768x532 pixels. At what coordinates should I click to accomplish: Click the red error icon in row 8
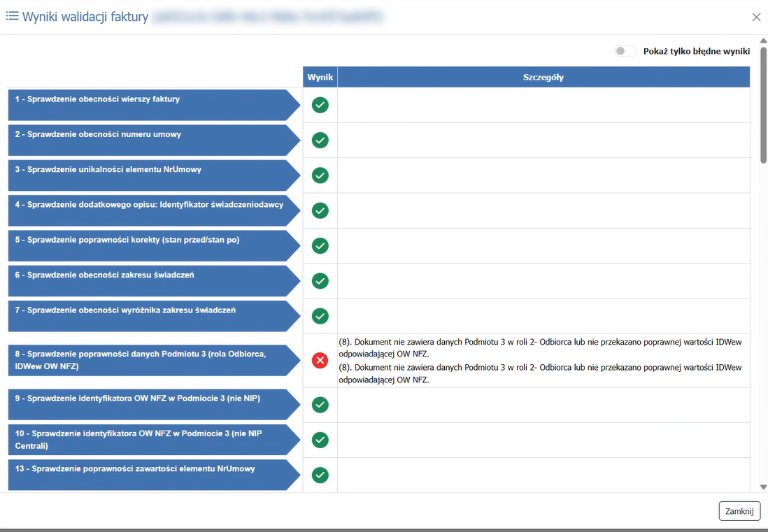[320, 361]
